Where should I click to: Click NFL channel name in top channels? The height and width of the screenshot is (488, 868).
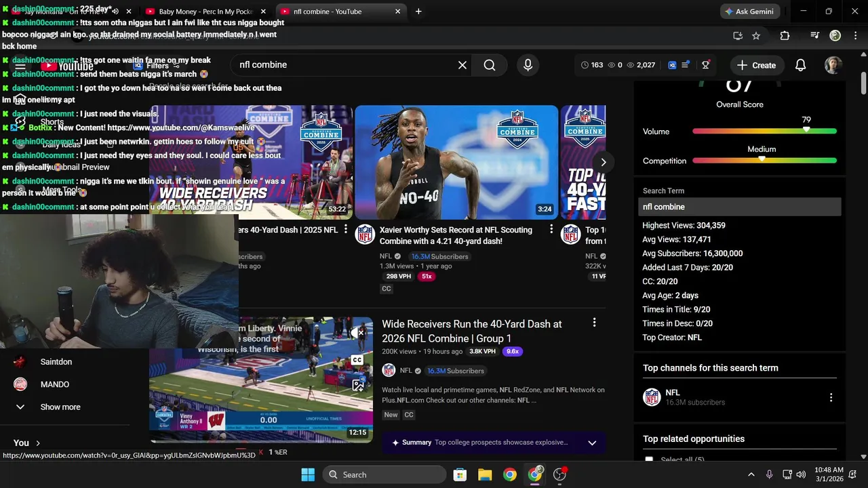[673, 392]
